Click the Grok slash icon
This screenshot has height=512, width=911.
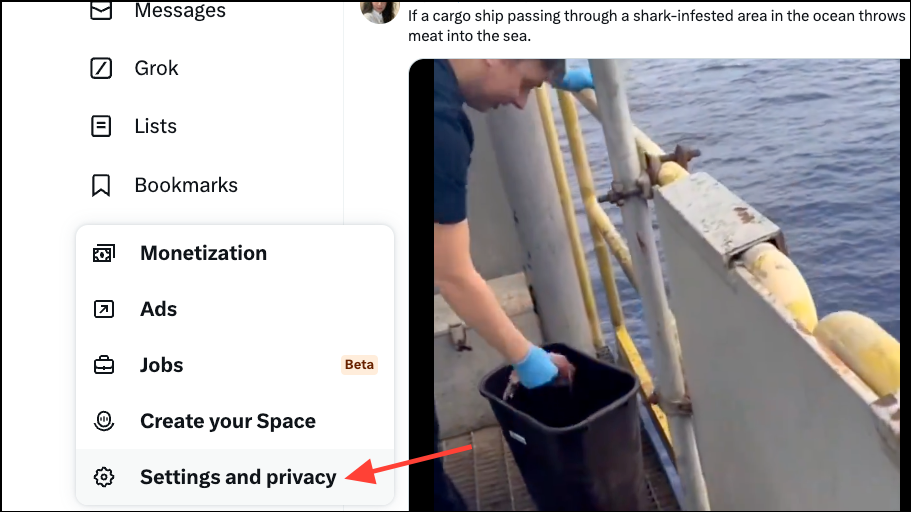pyautogui.click(x=101, y=68)
